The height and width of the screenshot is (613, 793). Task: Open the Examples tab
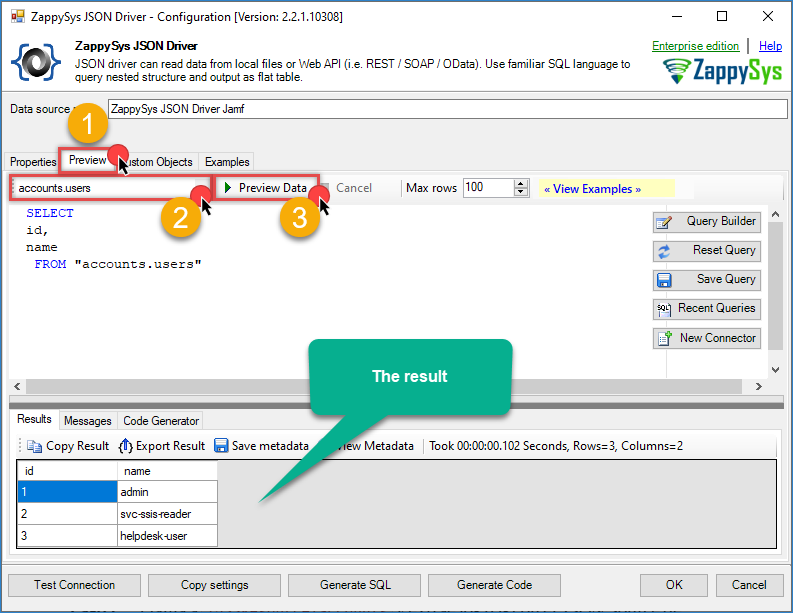point(227,162)
